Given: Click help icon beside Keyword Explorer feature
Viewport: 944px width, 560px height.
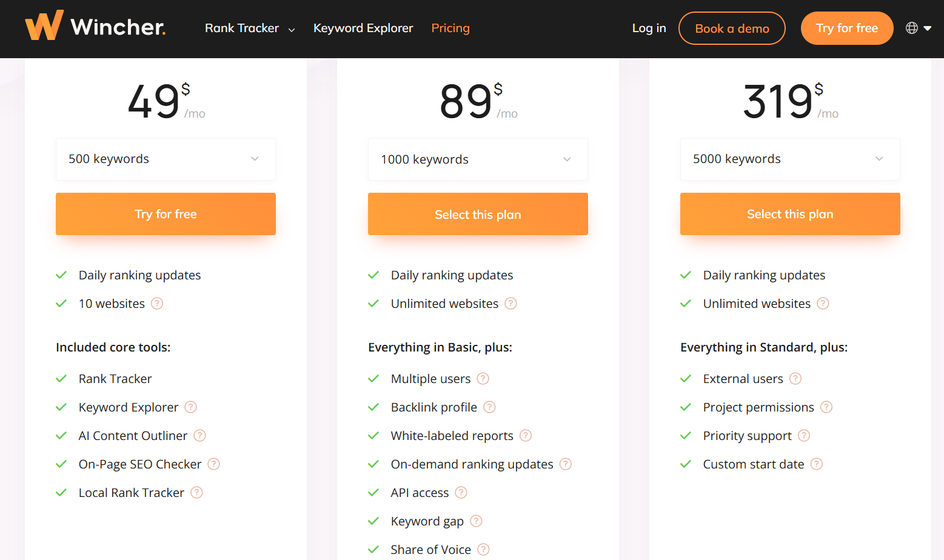Looking at the screenshot, I should 190,407.
